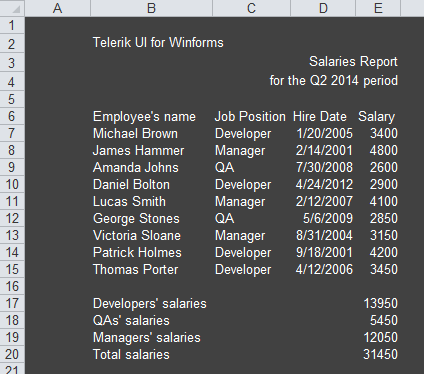This screenshot has width=424, height=374.
Task: Click the Telerik UI for Winforms cell
Action: point(158,43)
